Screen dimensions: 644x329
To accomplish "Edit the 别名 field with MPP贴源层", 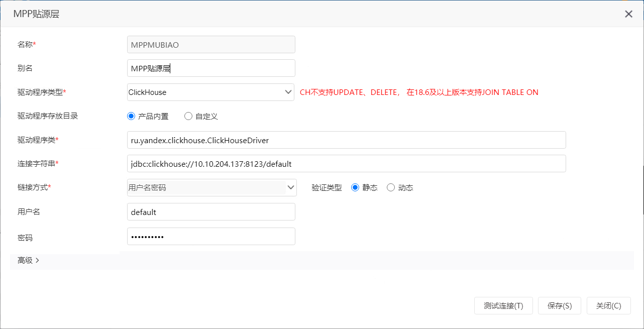I will pyautogui.click(x=211, y=68).
